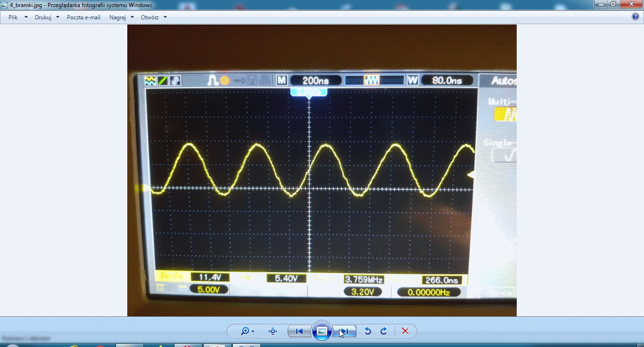Close the photo viewer window
The height and width of the screenshot is (347, 644).
coord(631,4)
